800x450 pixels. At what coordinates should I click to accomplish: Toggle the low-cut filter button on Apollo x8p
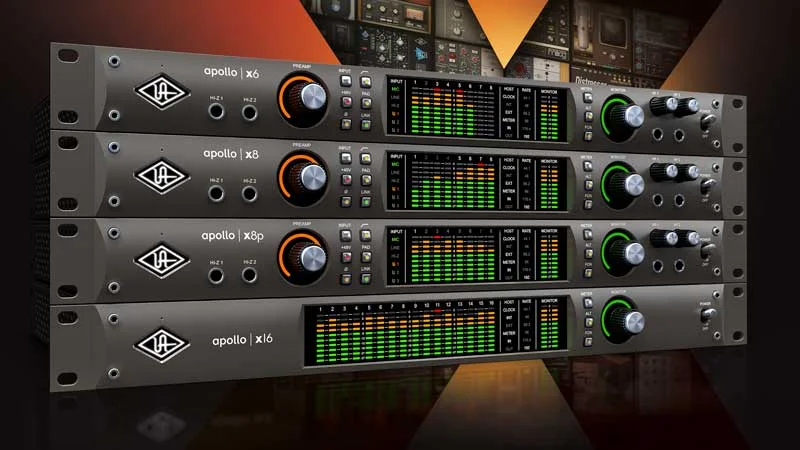(x=366, y=236)
